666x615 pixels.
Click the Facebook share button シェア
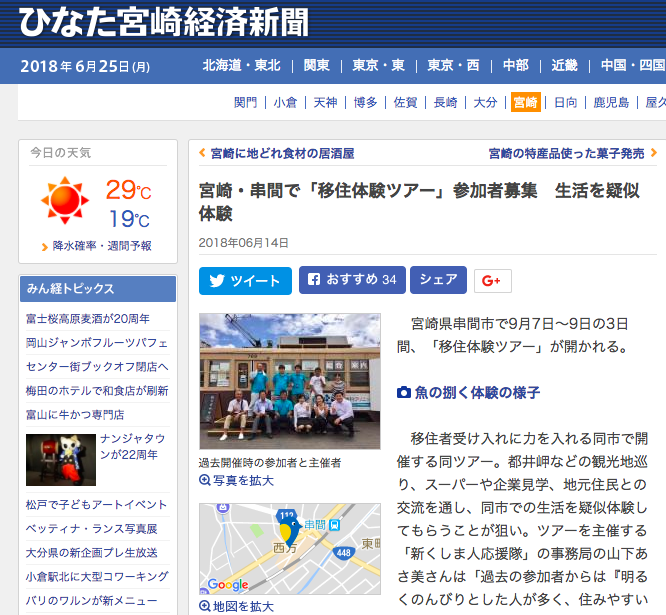tap(438, 280)
